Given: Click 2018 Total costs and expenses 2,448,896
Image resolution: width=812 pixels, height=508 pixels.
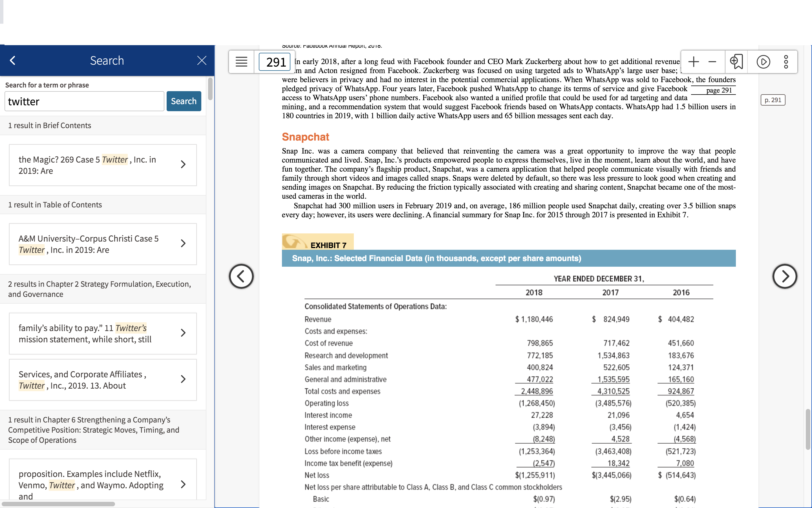Looking at the screenshot, I should click(x=537, y=391).
